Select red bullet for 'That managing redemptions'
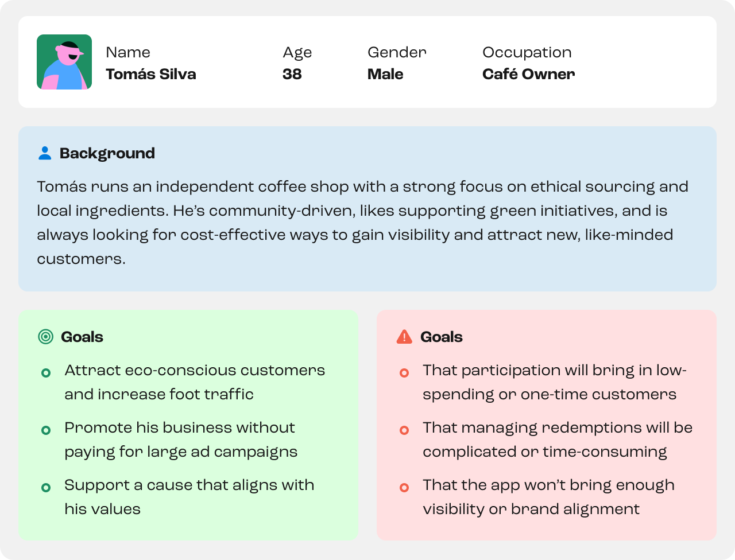The image size is (735, 560). [404, 430]
